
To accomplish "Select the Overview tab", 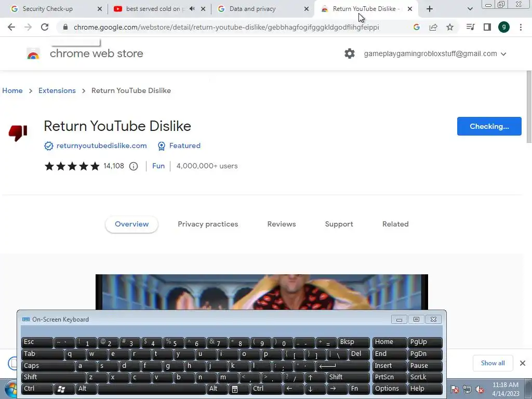I will tap(131, 224).
